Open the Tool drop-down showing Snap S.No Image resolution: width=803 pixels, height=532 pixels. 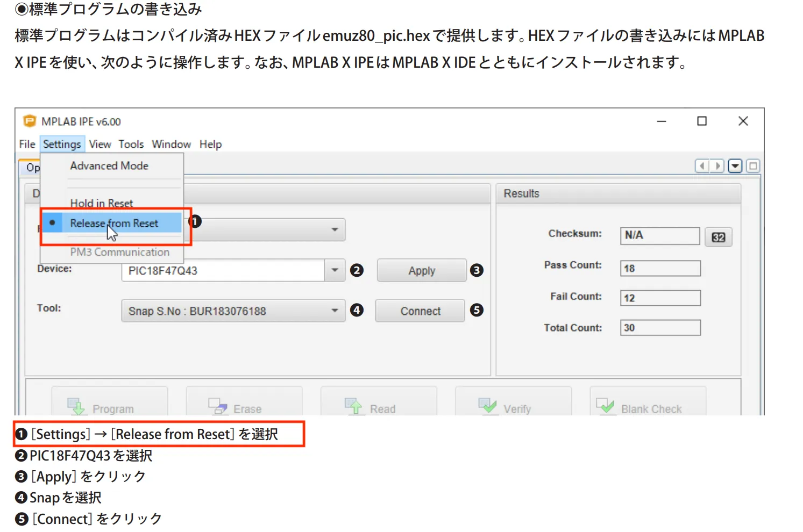[x=233, y=311]
